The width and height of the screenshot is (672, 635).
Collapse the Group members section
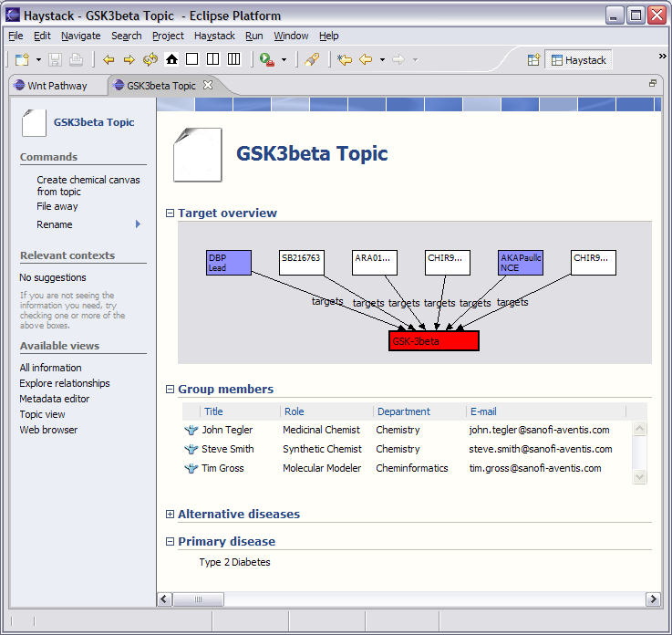(170, 390)
